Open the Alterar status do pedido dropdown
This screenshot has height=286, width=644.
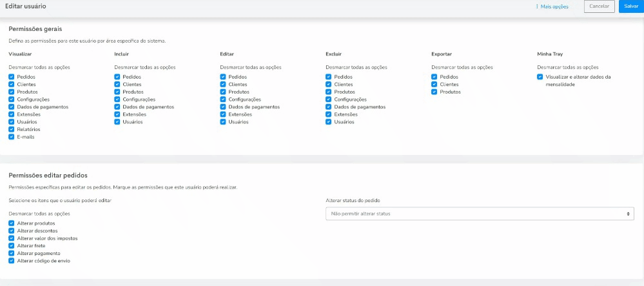click(x=480, y=214)
